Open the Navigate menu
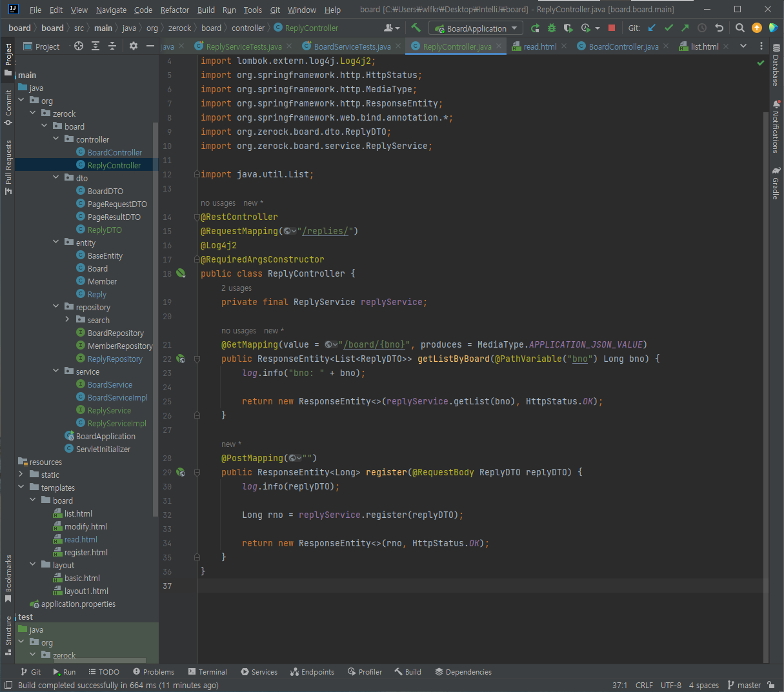 tap(111, 10)
